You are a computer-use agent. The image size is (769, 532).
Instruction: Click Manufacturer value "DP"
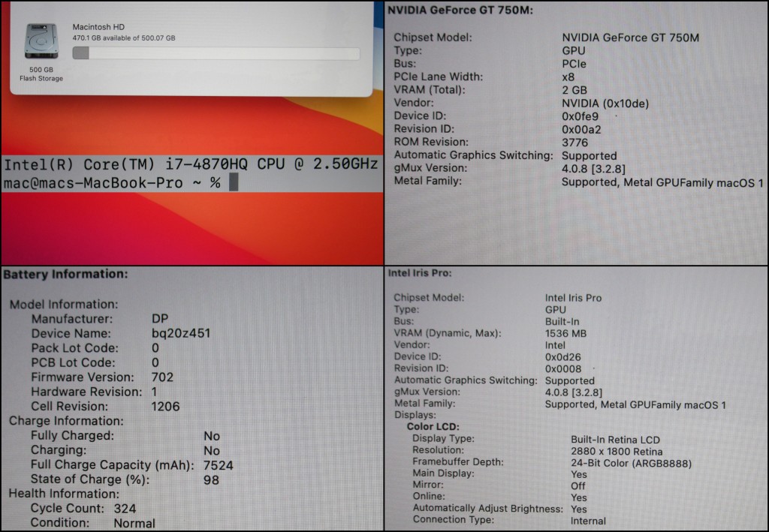pyautogui.click(x=160, y=319)
